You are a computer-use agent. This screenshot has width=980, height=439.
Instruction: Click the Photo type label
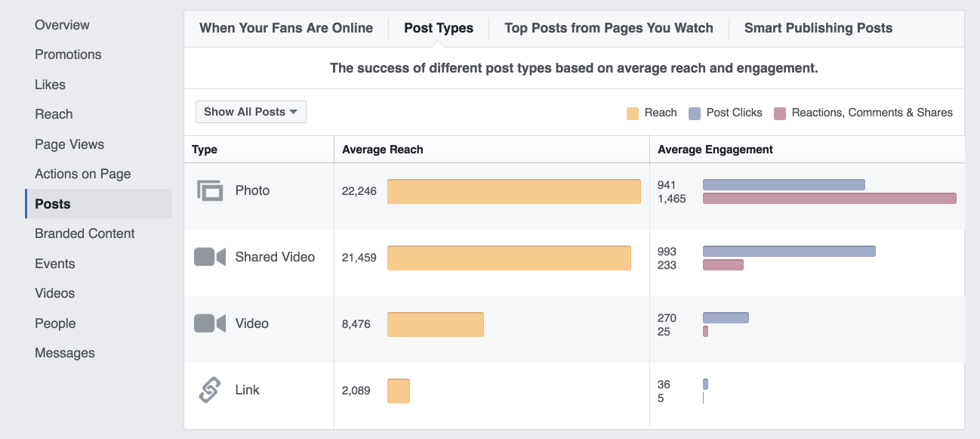pyautogui.click(x=252, y=190)
